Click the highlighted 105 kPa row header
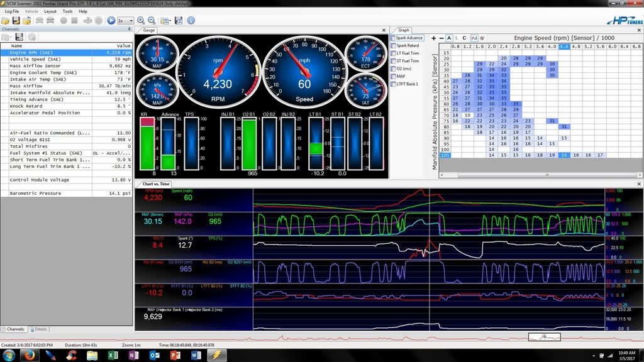644x362 pixels. (x=445, y=155)
